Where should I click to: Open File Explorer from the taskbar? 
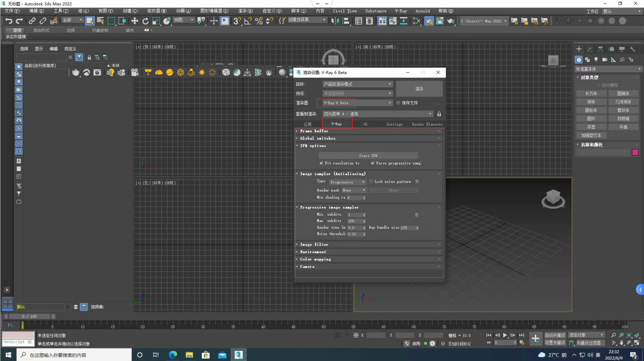[x=189, y=355]
